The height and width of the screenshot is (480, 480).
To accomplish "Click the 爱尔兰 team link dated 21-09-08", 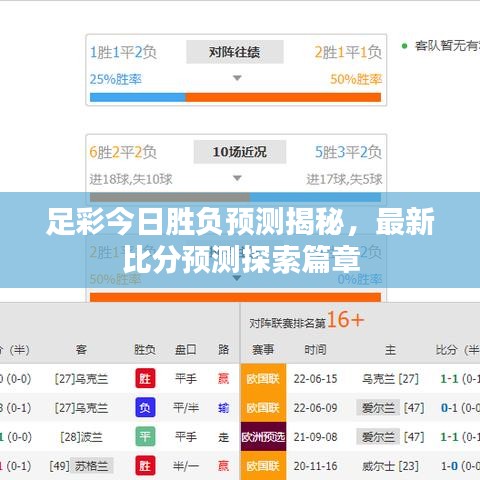I will tap(378, 437).
